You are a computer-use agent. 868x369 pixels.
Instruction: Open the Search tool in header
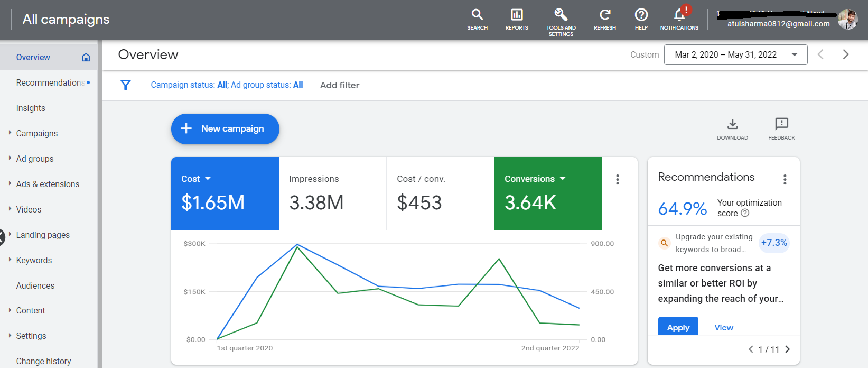coord(477,19)
